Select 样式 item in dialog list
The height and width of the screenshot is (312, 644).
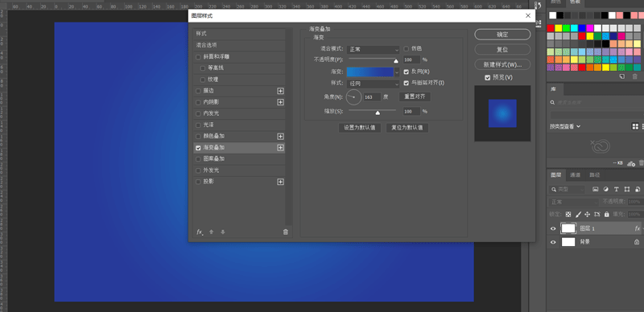[239, 34]
